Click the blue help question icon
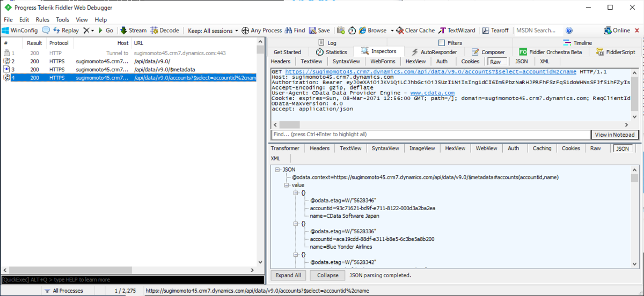Image resolution: width=644 pixels, height=296 pixels. (x=569, y=31)
